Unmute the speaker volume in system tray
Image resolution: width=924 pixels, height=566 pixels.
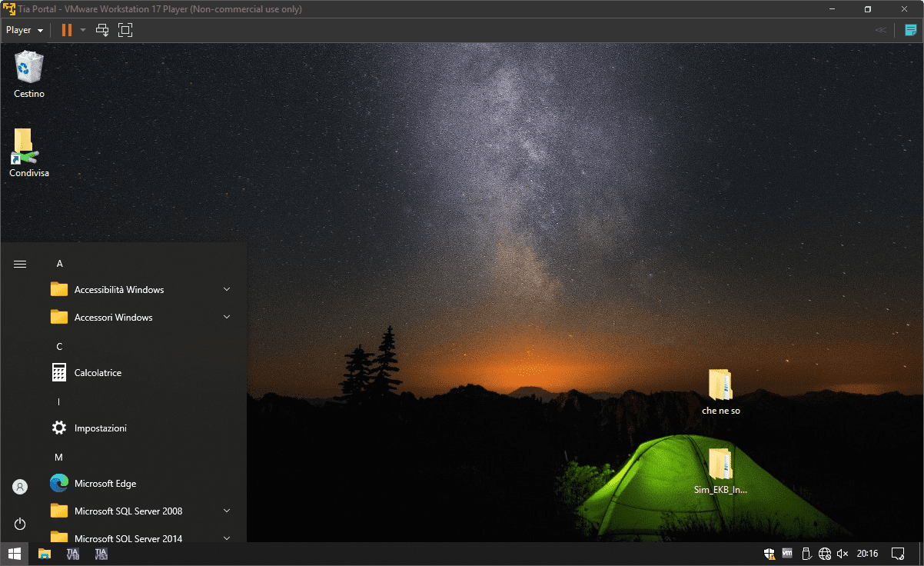843,554
